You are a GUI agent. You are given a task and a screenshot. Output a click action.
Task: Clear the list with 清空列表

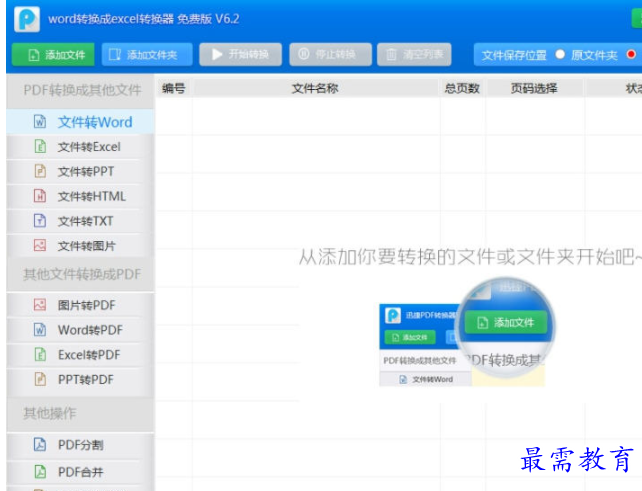pos(414,54)
